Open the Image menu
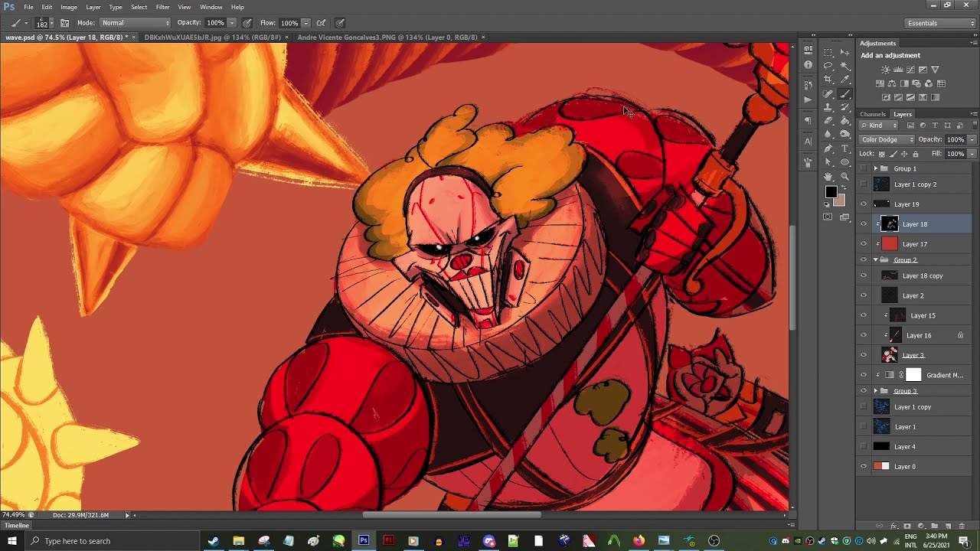The height and width of the screenshot is (551, 980). pos(69,7)
